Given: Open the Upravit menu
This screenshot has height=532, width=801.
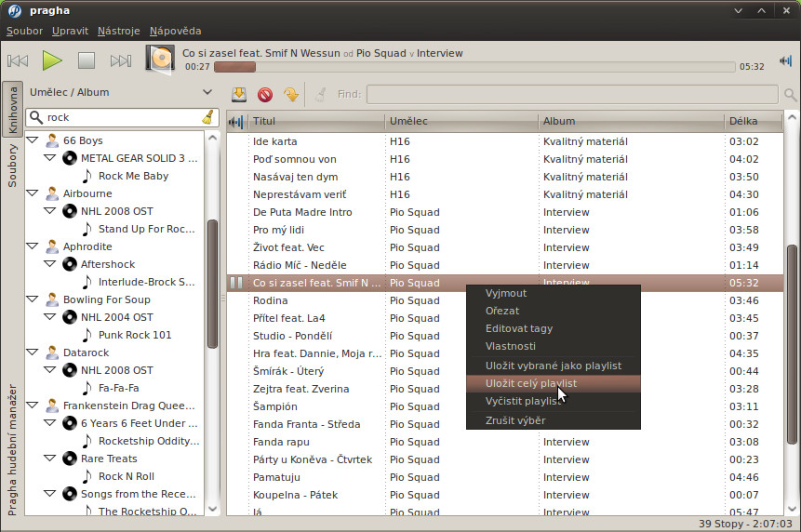Looking at the screenshot, I should (70, 31).
